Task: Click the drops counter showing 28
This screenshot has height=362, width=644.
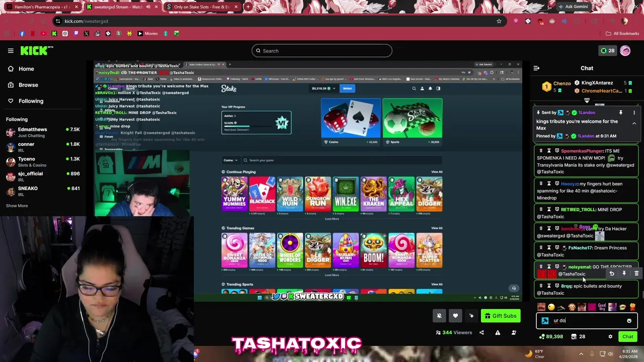Action: [607, 51]
